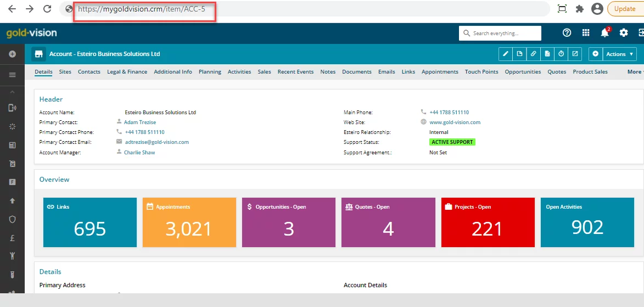Open account manager Charlie Shaw

click(139, 152)
